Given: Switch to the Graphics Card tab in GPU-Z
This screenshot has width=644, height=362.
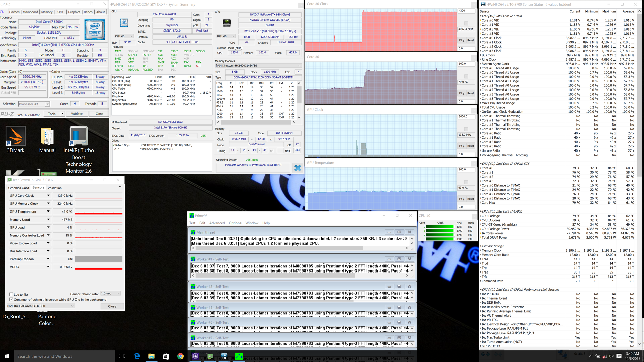Looking at the screenshot, I should click(18, 188).
